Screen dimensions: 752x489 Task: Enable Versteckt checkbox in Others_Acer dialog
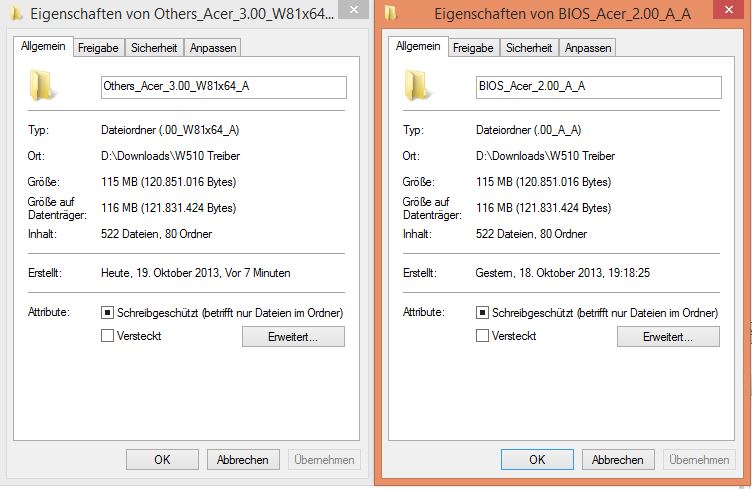point(108,336)
